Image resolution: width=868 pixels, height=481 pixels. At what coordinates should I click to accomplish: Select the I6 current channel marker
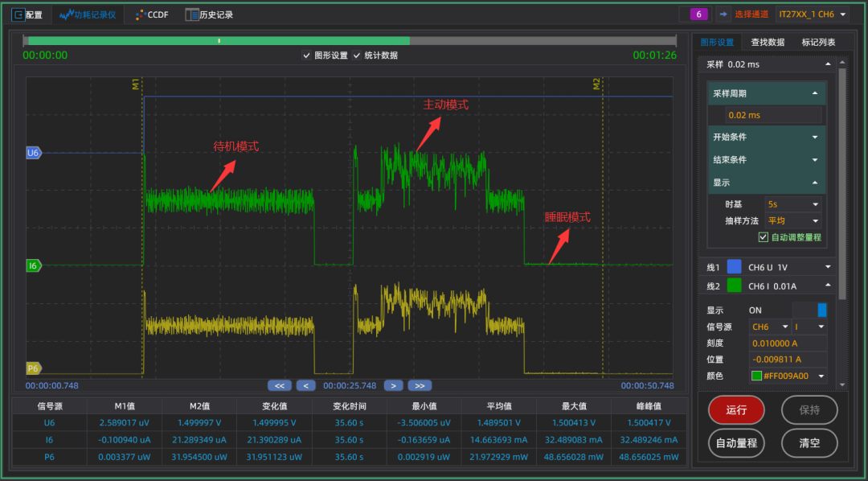[x=34, y=265]
